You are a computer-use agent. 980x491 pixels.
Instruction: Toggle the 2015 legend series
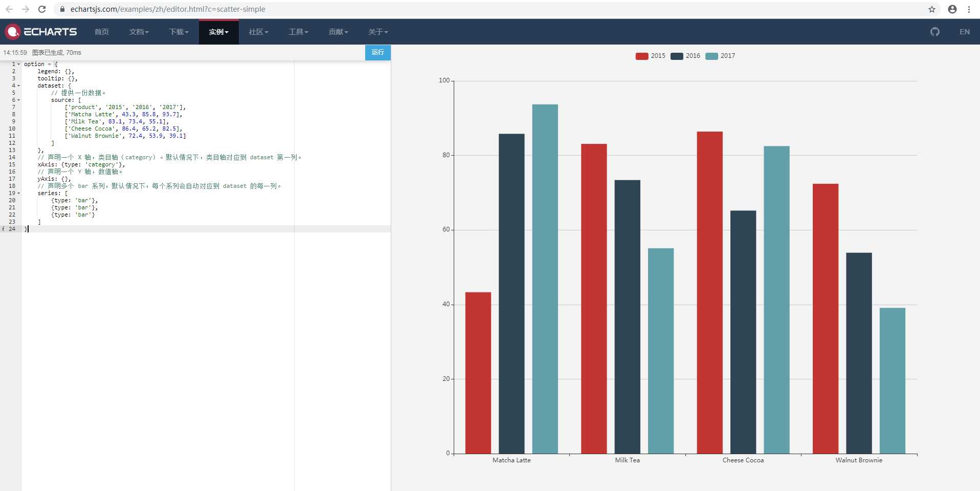tap(650, 56)
